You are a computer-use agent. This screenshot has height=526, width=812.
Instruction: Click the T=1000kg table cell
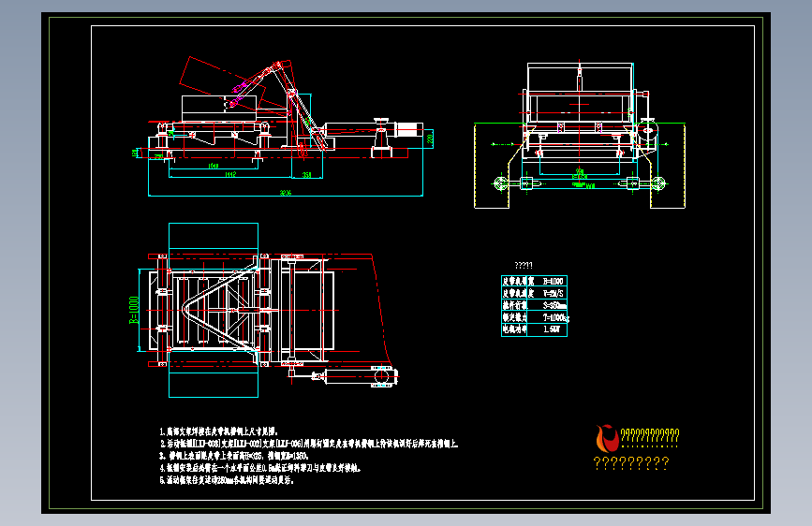(x=556, y=317)
